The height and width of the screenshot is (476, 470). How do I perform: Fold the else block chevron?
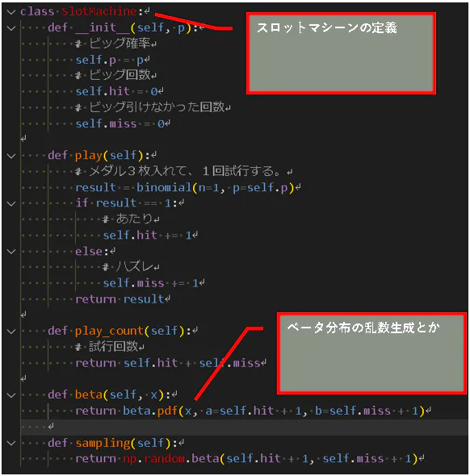pos(11,252)
